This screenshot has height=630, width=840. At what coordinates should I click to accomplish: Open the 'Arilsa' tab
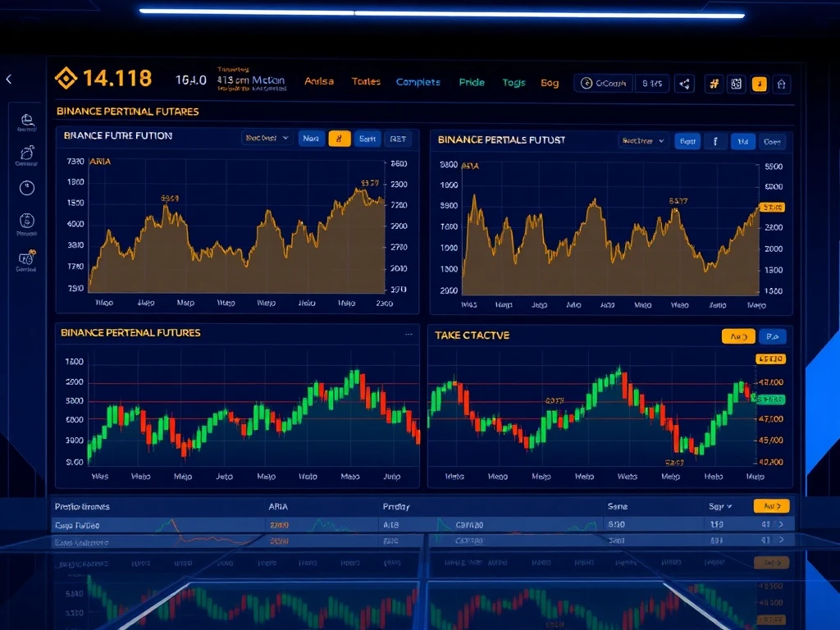click(x=319, y=81)
